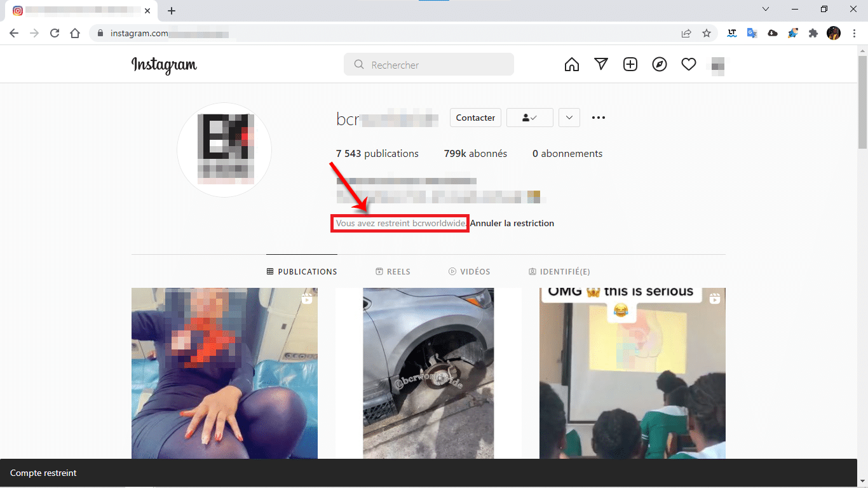The height and width of the screenshot is (488, 868).
Task: Create a new post plus icon
Action: [630, 65]
